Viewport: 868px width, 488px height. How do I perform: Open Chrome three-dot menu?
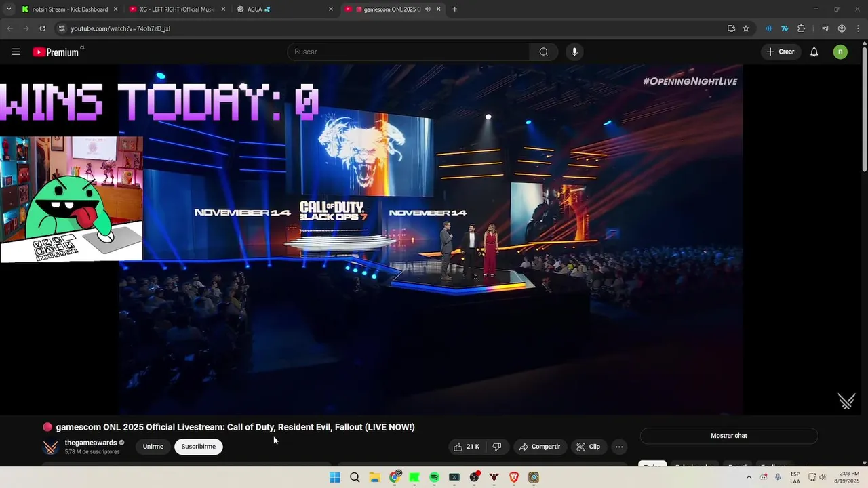[858, 28]
